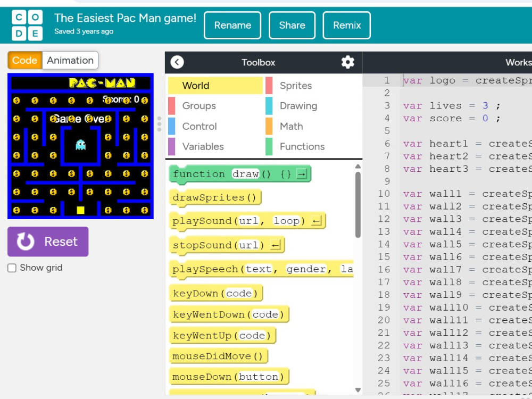Click the stopSound(url) block
The height and width of the screenshot is (399, 532).
point(227,245)
